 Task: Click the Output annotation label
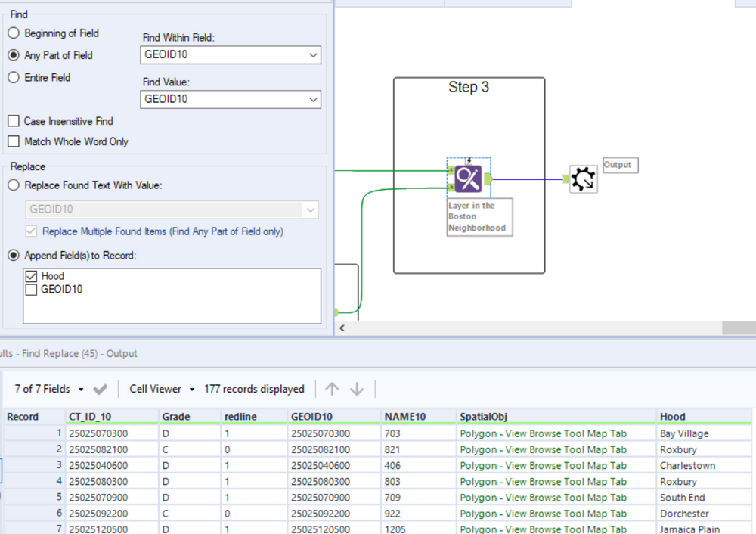tap(620, 165)
